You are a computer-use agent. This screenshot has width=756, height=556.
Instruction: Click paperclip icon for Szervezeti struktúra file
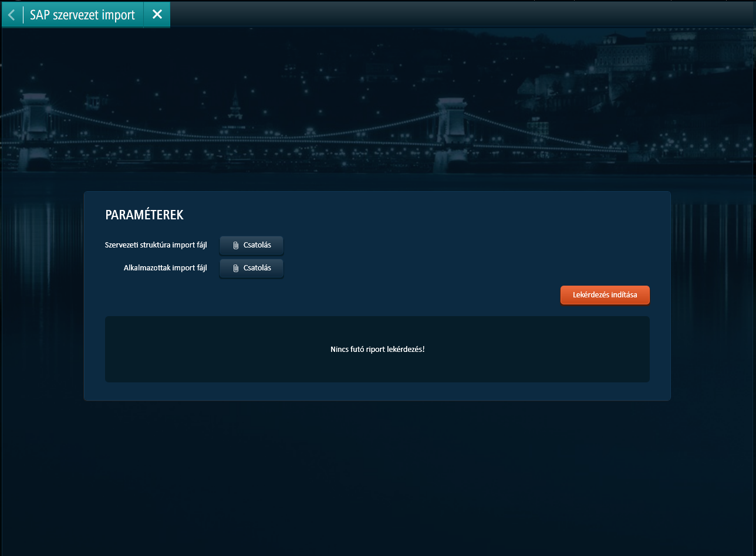[235, 245]
